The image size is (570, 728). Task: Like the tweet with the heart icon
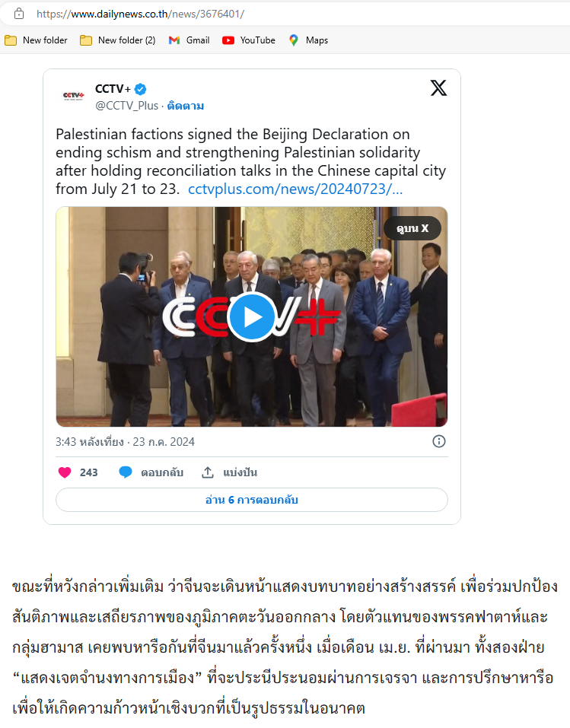(x=65, y=472)
